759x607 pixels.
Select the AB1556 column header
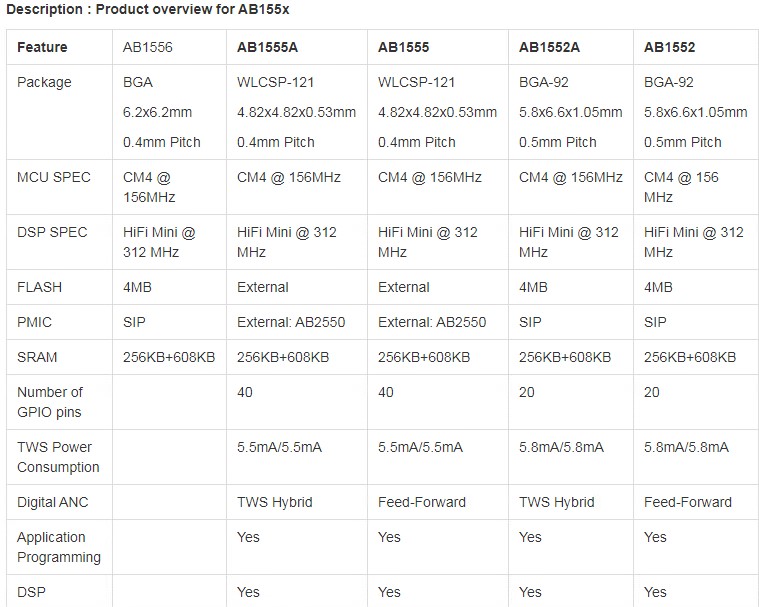point(146,47)
